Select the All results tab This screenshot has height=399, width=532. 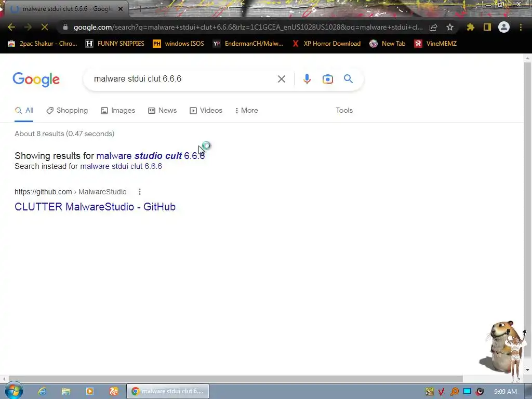point(24,111)
